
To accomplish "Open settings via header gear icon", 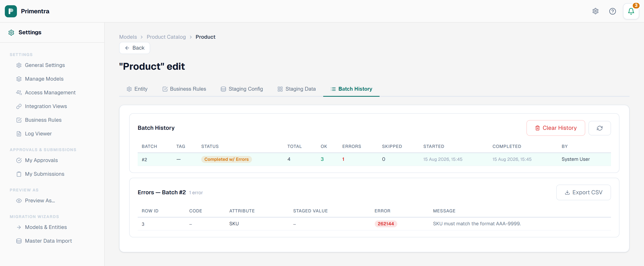I will tap(595, 11).
